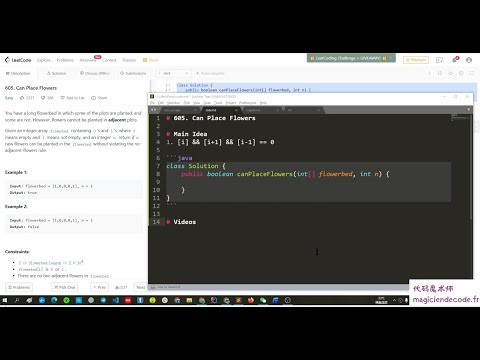Close the active Sublime Text tab

pos(236,110)
